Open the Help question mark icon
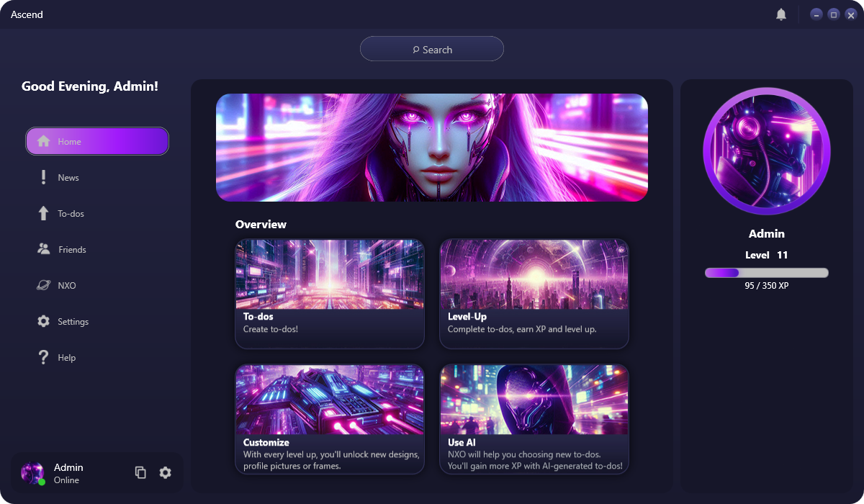Viewport: 864px width, 504px height. [44, 357]
